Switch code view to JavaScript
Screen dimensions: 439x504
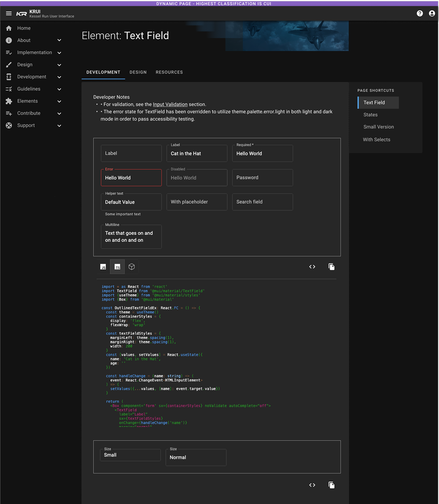tap(103, 267)
